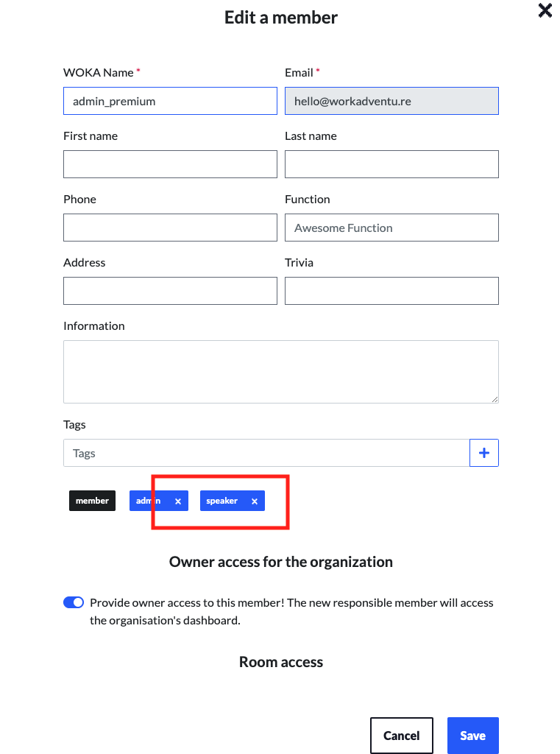Viewport: 560px width, 754px height.
Task: Click the close X icon at top right
Action: pyautogui.click(x=545, y=11)
